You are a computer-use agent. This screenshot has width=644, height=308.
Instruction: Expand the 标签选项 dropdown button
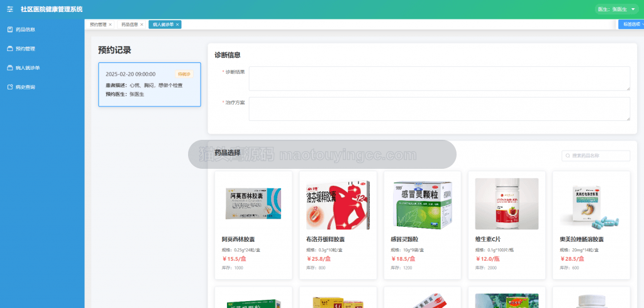(631, 25)
